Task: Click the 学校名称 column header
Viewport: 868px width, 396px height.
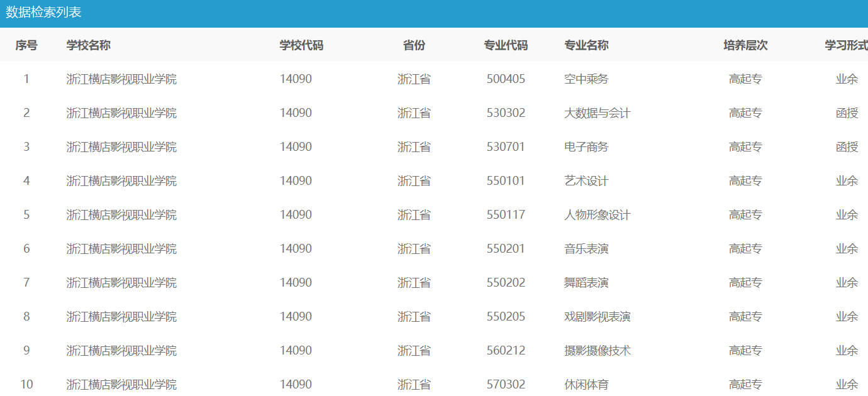Action: pyautogui.click(x=89, y=45)
